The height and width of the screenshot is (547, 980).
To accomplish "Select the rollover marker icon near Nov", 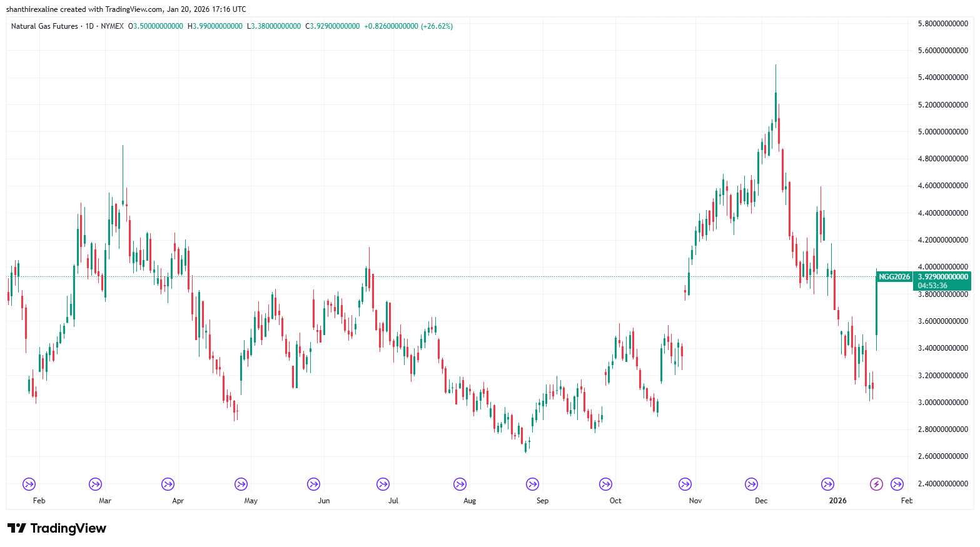I will coord(685,484).
